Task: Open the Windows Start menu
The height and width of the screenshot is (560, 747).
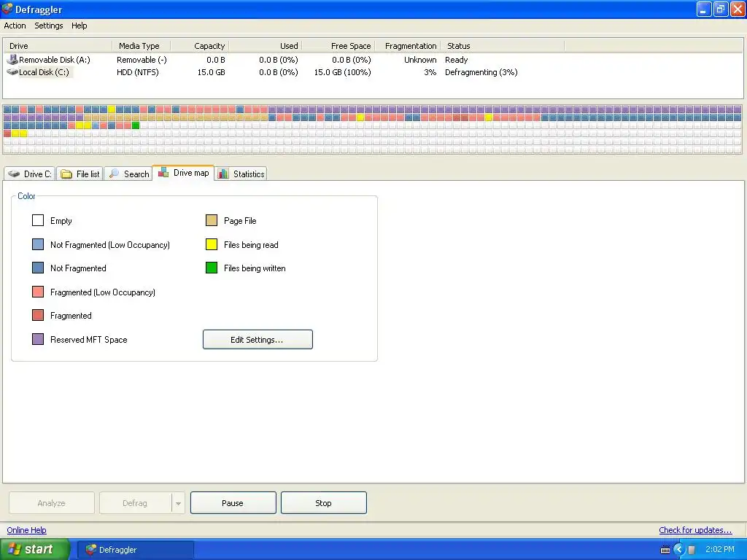Action: [35, 549]
